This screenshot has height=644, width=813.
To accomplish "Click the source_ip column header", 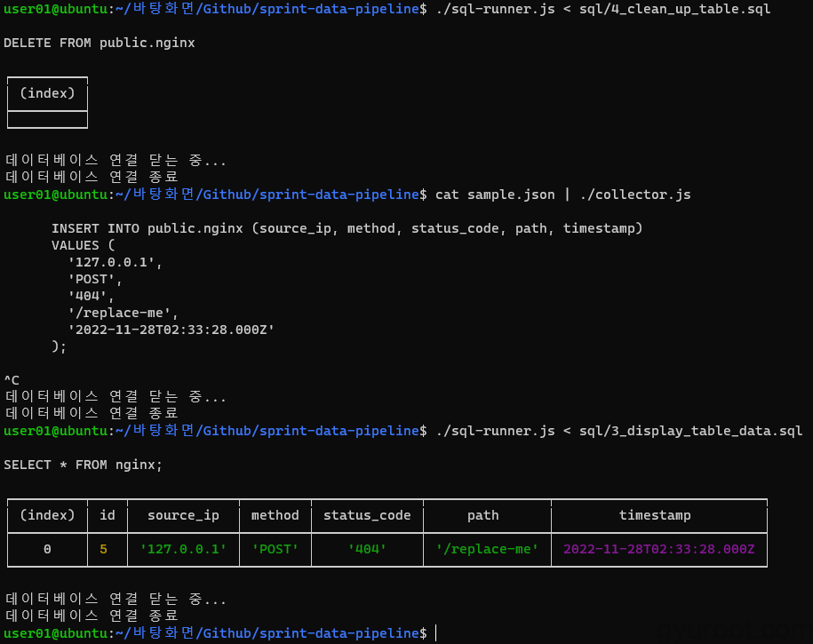I will pyautogui.click(x=183, y=515).
